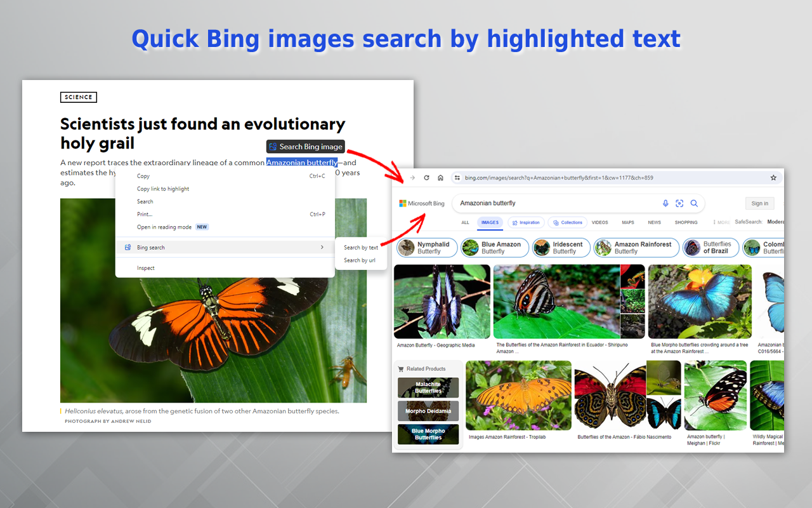Click the Sign in button
812x508 pixels.
coord(760,203)
